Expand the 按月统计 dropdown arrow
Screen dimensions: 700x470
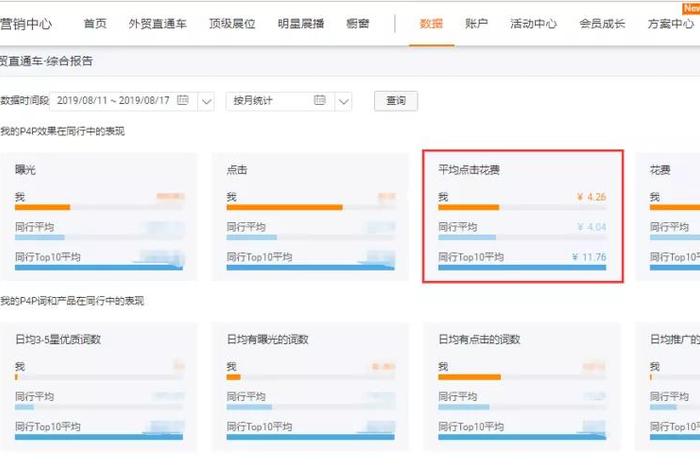pos(343,101)
